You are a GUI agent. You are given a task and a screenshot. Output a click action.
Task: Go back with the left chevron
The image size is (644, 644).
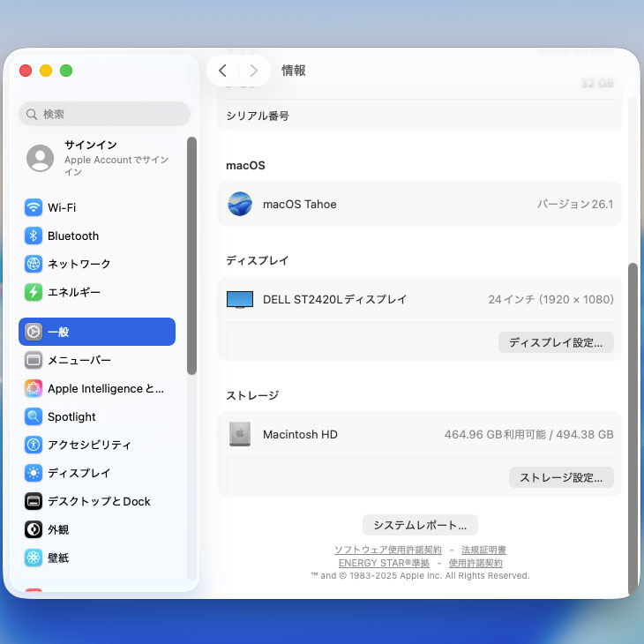(x=222, y=71)
